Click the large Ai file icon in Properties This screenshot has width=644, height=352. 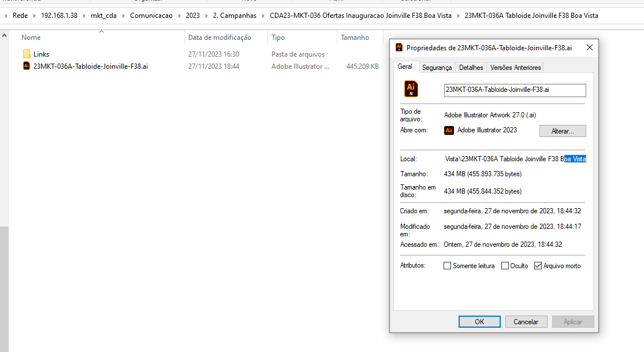[411, 89]
